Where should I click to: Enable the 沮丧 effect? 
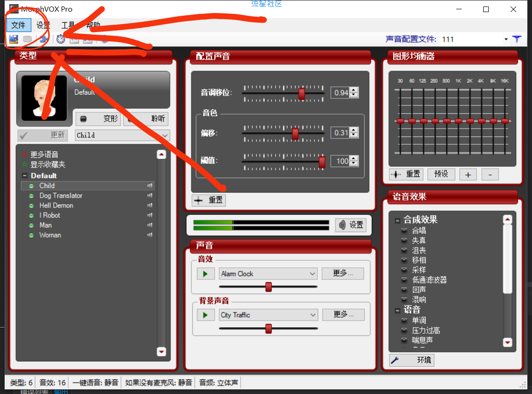[404, 250]
